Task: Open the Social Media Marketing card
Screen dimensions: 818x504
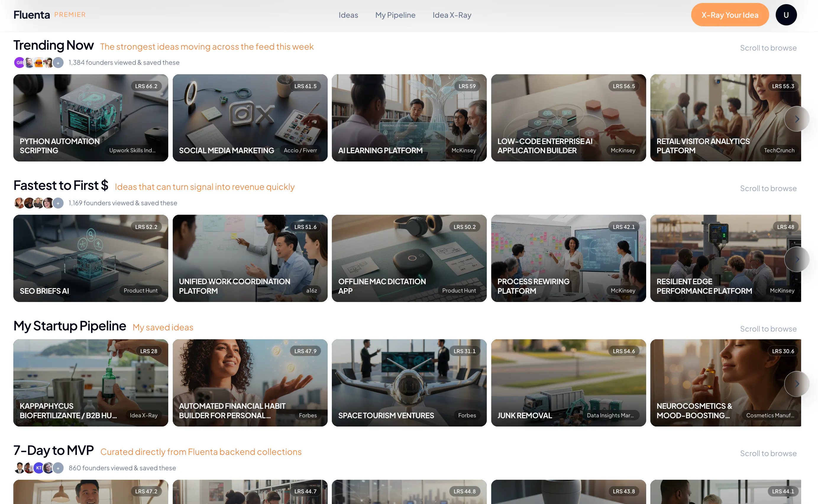Action: 250,118
